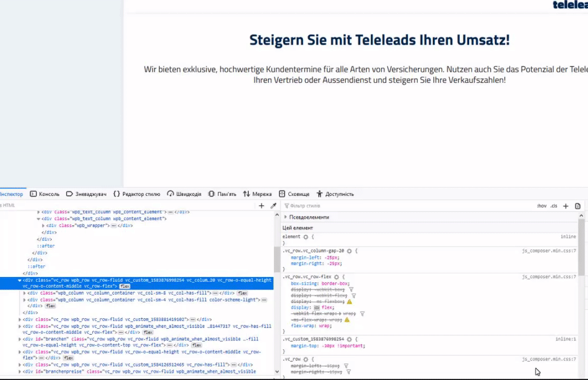Click rules panel scroll-up arrow
Viewport: 588px width, 380px height.
pyautogui.click(x=582, y=216)
